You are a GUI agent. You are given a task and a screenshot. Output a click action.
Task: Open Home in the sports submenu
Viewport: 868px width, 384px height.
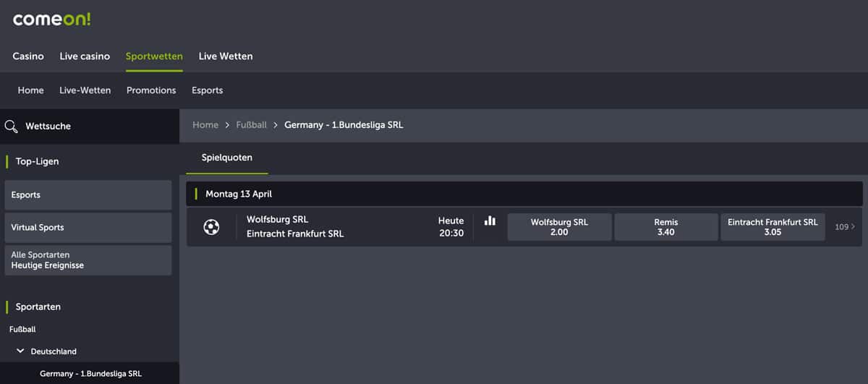point(31,90)
